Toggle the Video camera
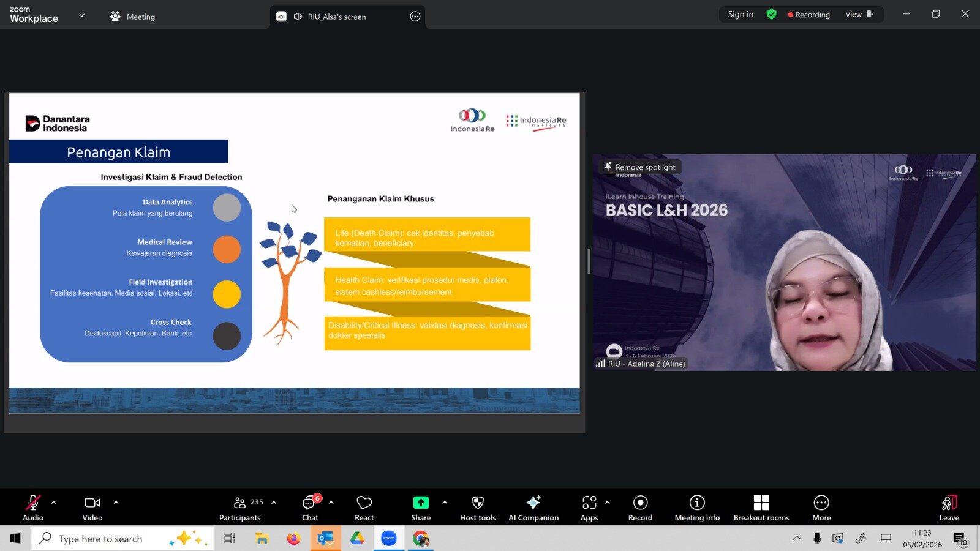The width and height of the screenshot is (980, 551). click(x=92, y=508)
